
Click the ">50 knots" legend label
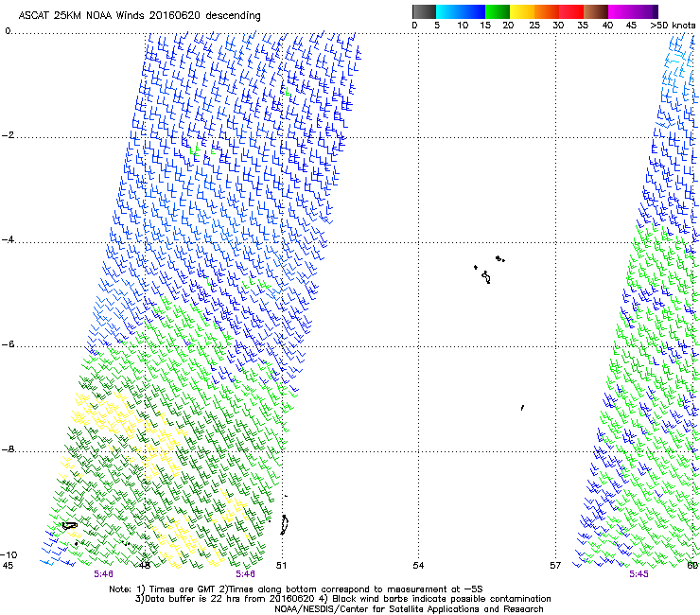[x=673, y=26]
